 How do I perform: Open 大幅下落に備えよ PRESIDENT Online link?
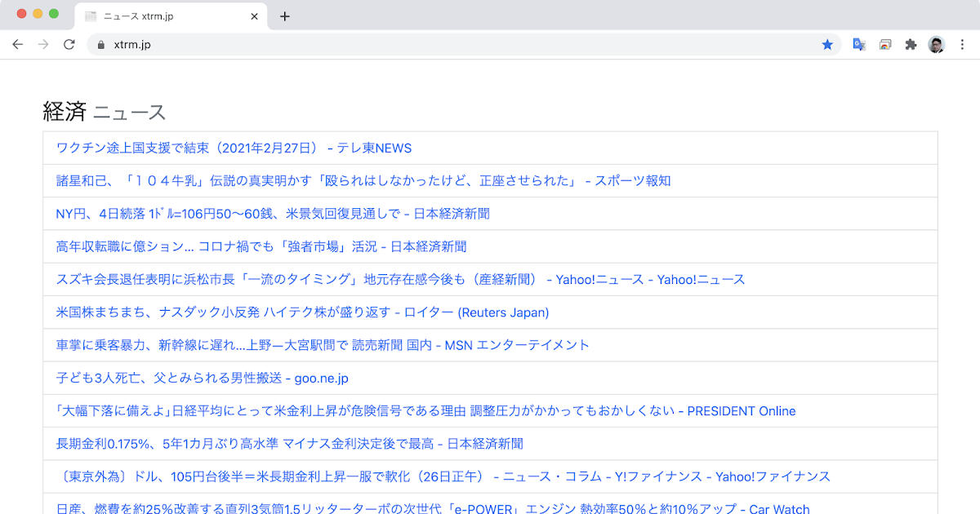coord(425,410)
